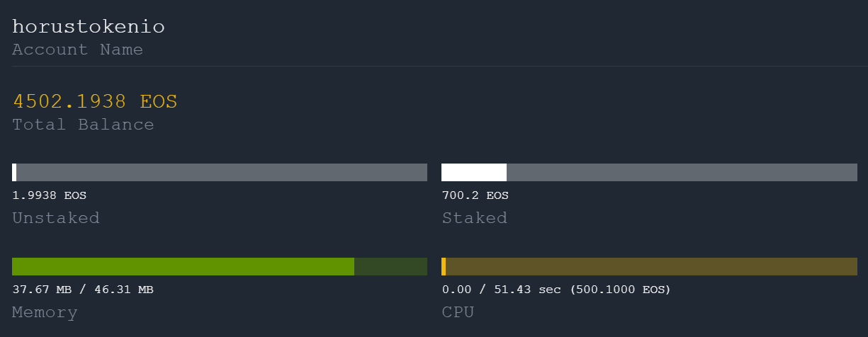Click the Account Name label

pyautogui.click(x=77, y=50)
